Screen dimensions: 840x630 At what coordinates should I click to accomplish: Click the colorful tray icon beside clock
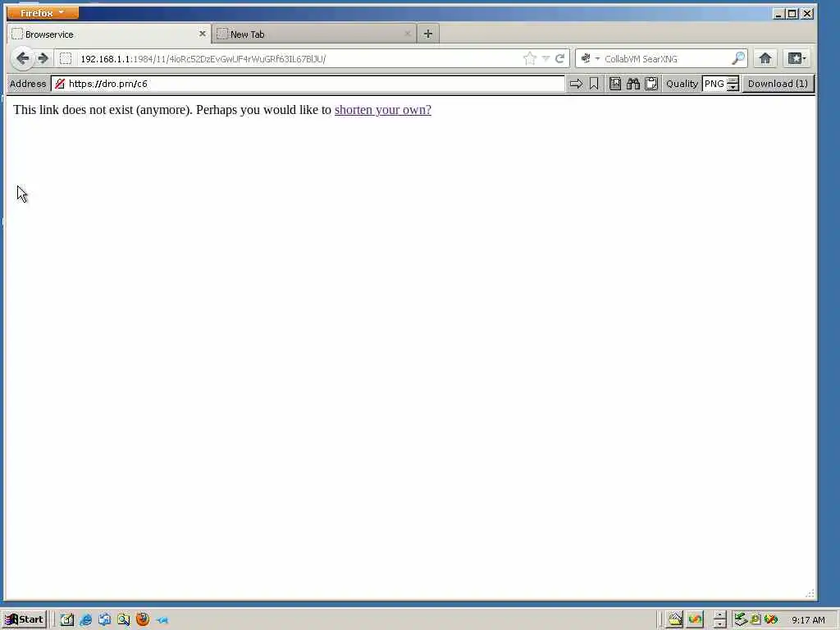771,620
